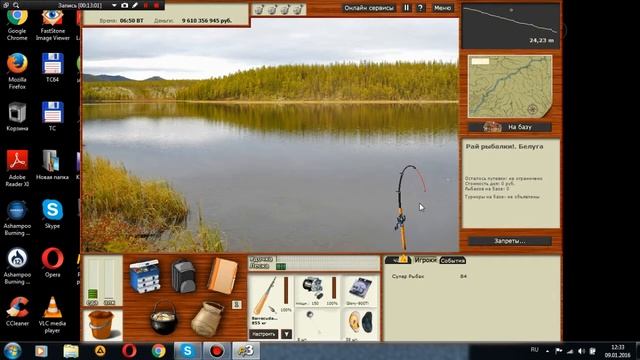This screenshot has width=640, height=360.
Task: Click the Windows Start button
Action: (12, 351)
